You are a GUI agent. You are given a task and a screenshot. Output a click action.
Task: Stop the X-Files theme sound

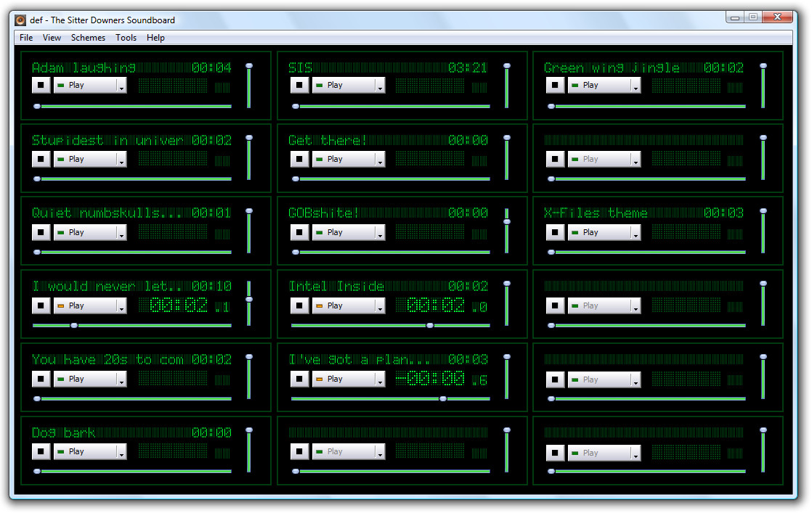555,232
